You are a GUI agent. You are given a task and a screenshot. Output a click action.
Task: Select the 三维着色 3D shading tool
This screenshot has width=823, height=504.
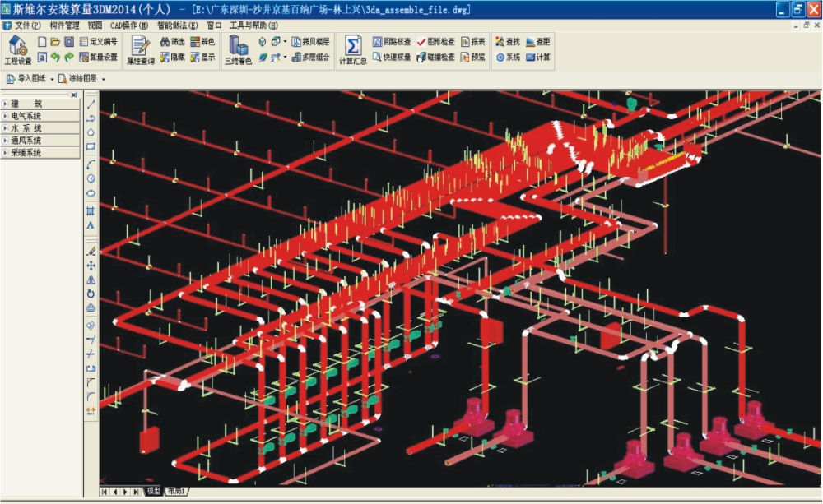tap(238, 49)
